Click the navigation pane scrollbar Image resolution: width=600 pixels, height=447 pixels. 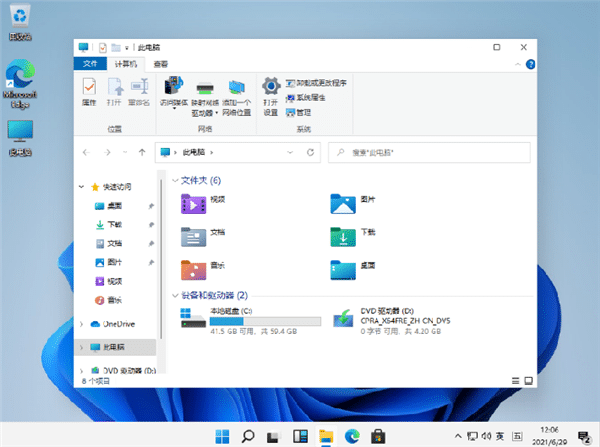click(161, 259)
